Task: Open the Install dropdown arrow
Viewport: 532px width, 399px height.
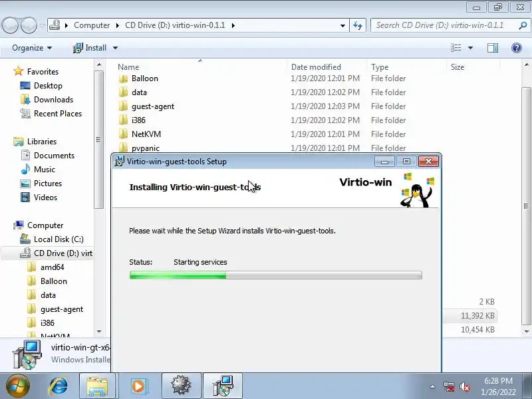Action: 115,48
